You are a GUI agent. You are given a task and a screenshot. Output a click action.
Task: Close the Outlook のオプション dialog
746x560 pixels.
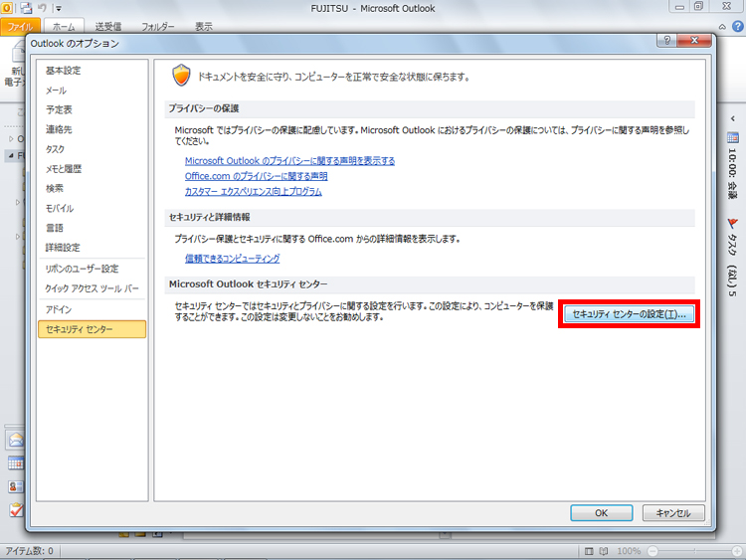[694, 41]
